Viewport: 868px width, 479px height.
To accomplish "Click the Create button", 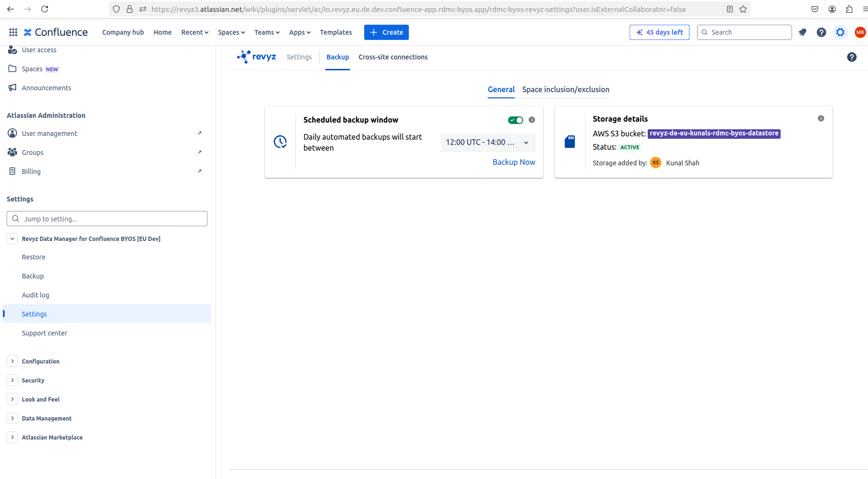I will (387, 32).
